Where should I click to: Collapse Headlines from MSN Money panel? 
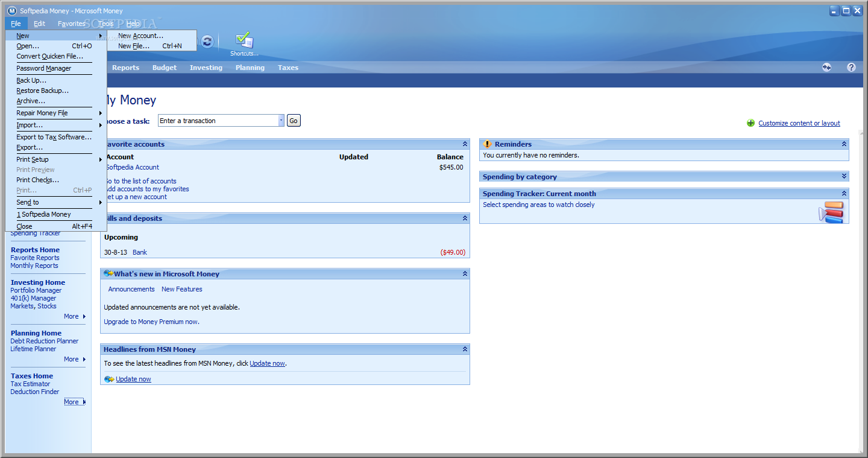point(465,349)
